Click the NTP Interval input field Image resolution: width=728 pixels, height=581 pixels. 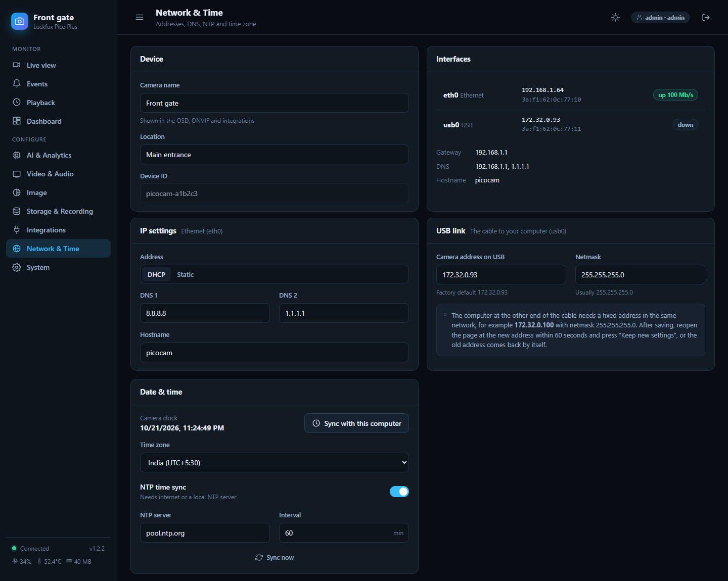344,533
